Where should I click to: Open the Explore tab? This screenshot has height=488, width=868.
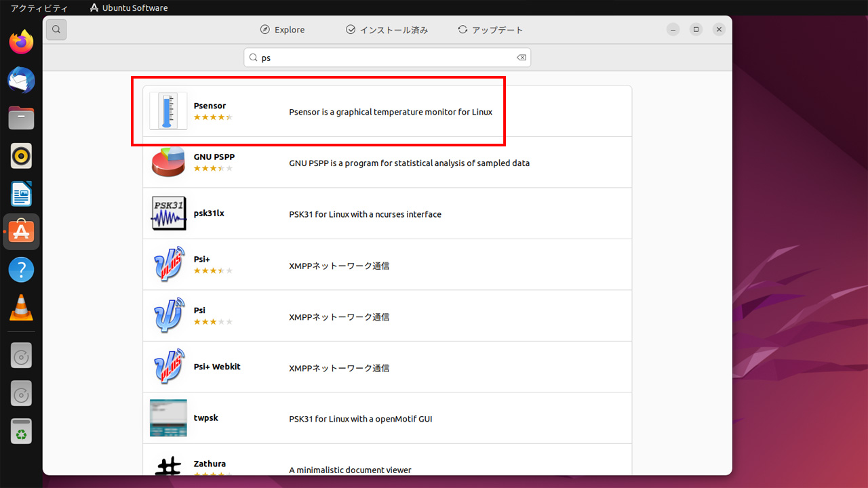click(x=283, y=30)
